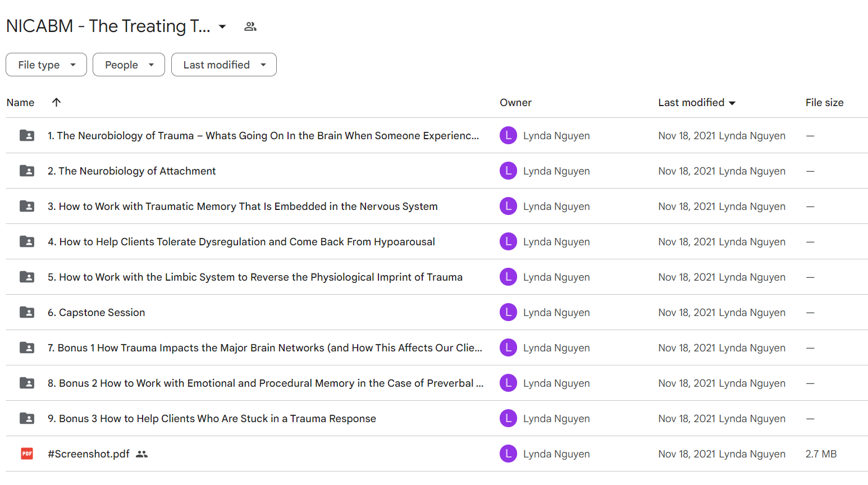The image size is (868, 485).
Task: Click owner name Lynda Nguyen in Capstone Session row
Action: [556, 313]
